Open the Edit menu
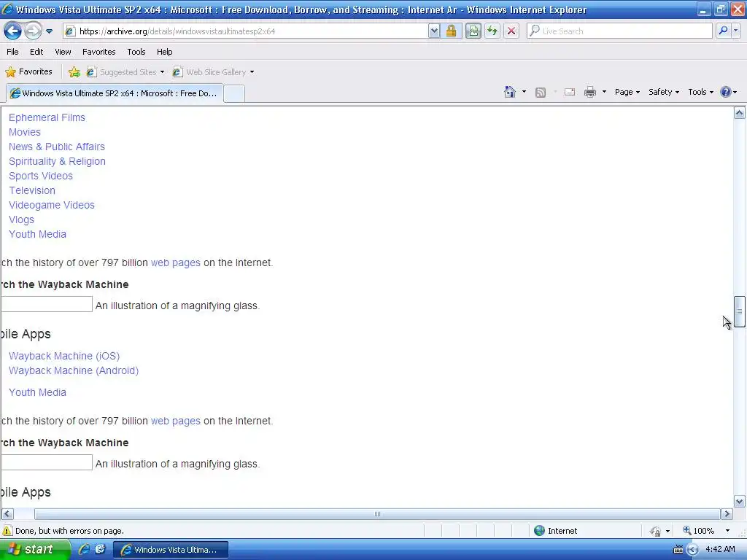Screen dimensions: 747x560 [x=36, y=52]
